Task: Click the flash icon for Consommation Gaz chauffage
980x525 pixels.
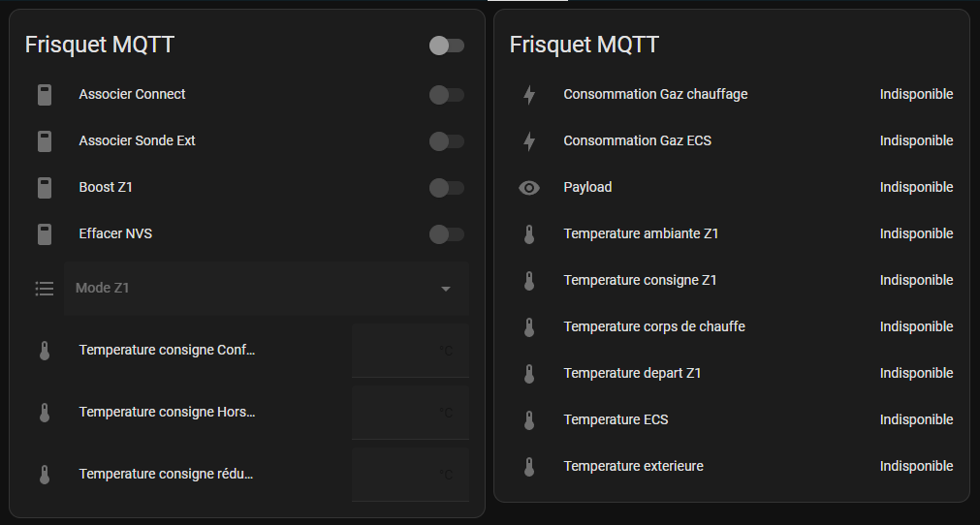Action: click(x=529, y=95)
